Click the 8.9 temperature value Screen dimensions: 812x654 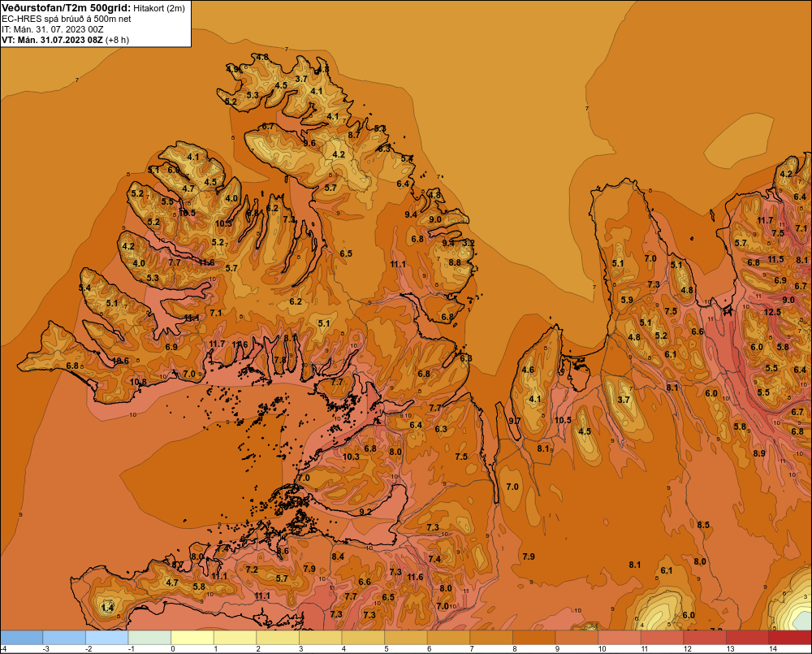[759, 453]
